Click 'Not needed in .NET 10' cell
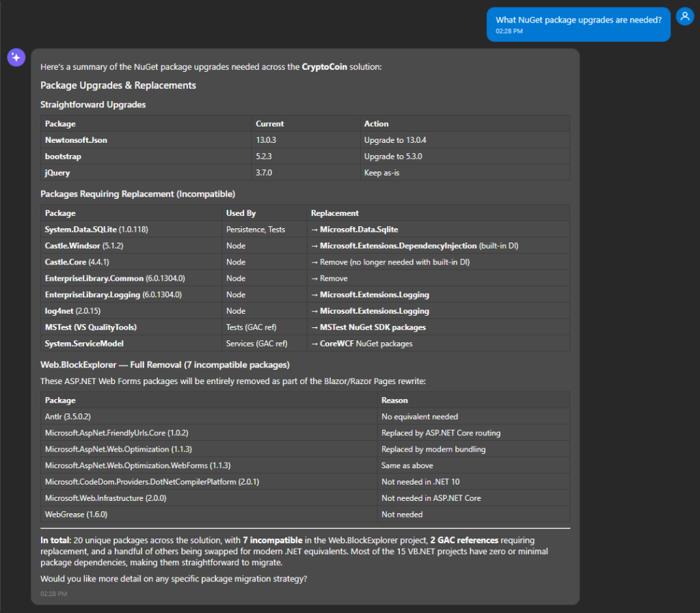Image resolution: width=700 pixels, height=613 pixels. click(474, 482)
